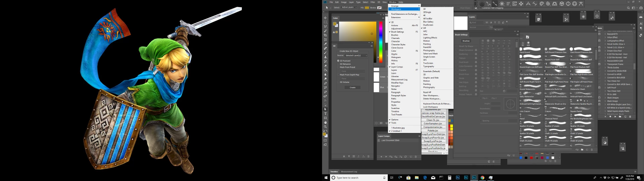The height and width of the screenshot is (181, 644).
Task: Toggle the Flip X checkbox
Action: tap(481, 98)
